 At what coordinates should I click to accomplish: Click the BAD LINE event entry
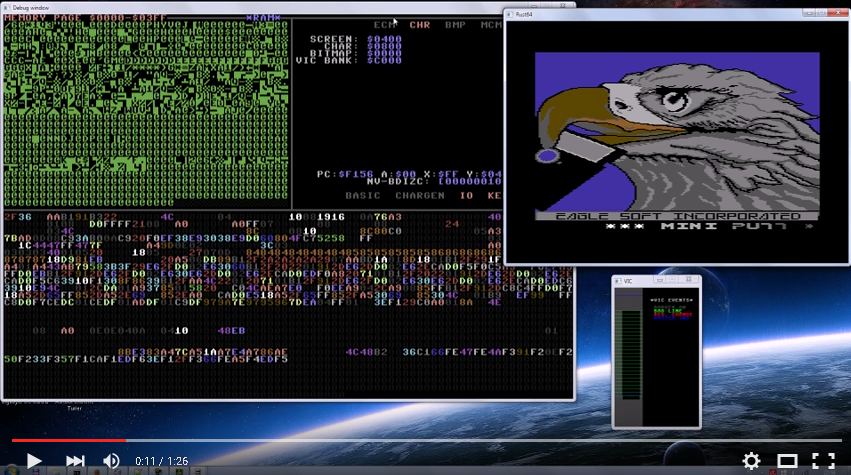point(667,310)
